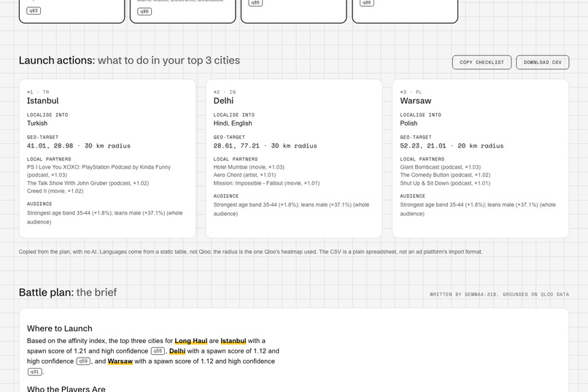Click the "Launch actions" section heading

tap(129, 61)
